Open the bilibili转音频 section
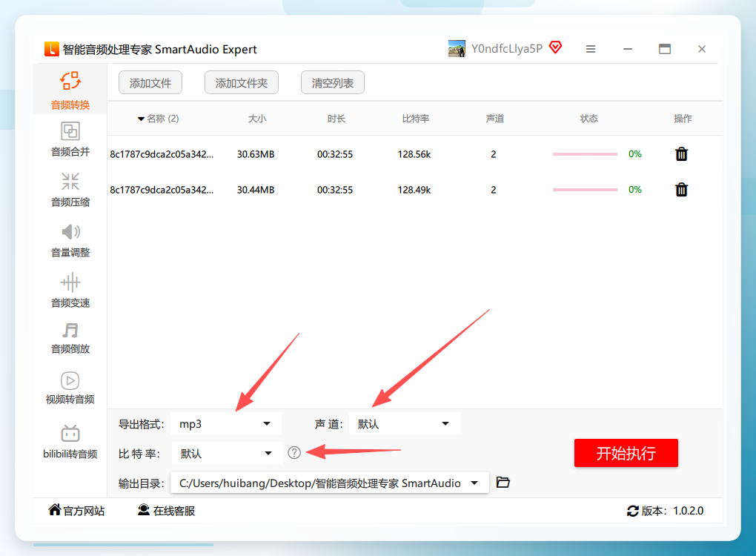The image size is (756, 556). coord(70,442)
